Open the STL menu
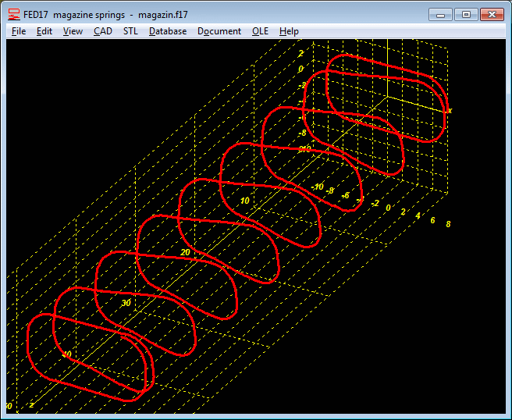Viewport: 512px width, 420px height. [130, 31]
